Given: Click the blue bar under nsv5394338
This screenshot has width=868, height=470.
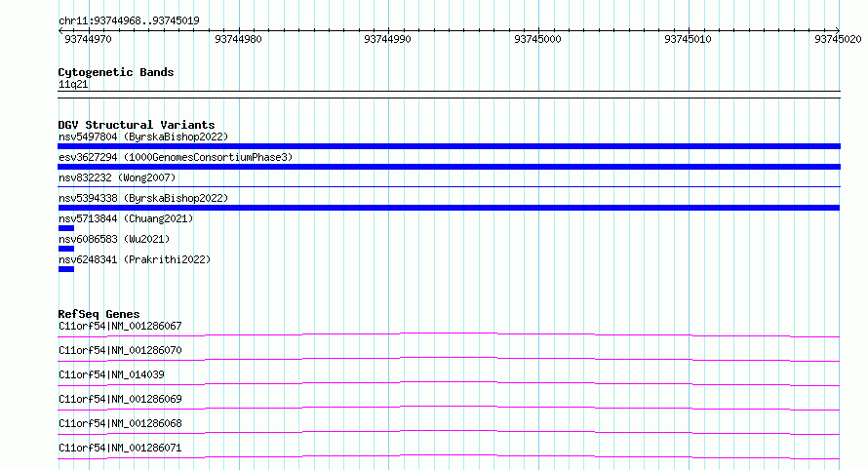Looking at the screenshot, I should (449, 208).
